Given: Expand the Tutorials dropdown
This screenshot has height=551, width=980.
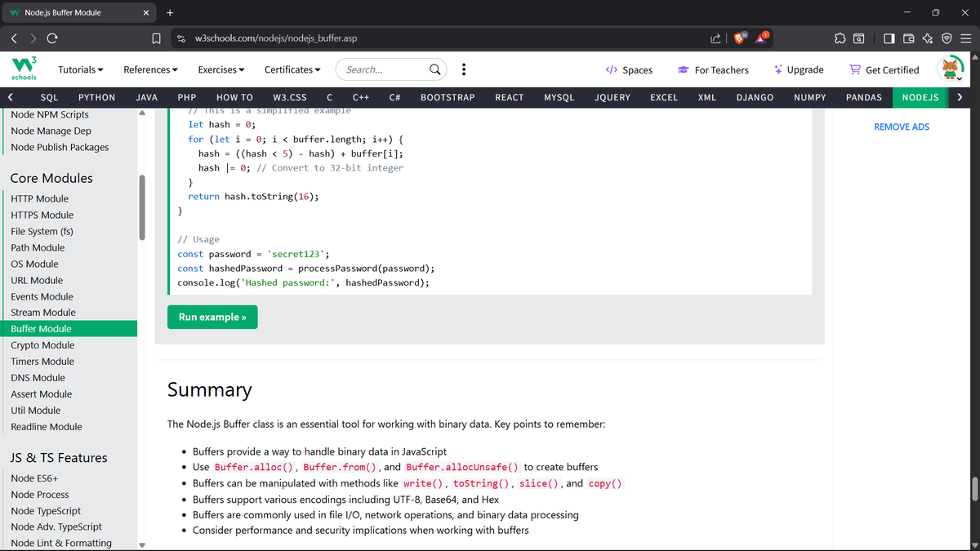Looking at the screenshot, I should tap(81, 69).
